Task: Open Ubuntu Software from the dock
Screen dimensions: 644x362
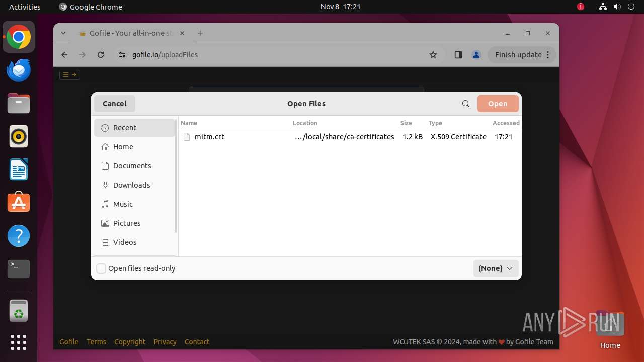Action: [19, 203]
